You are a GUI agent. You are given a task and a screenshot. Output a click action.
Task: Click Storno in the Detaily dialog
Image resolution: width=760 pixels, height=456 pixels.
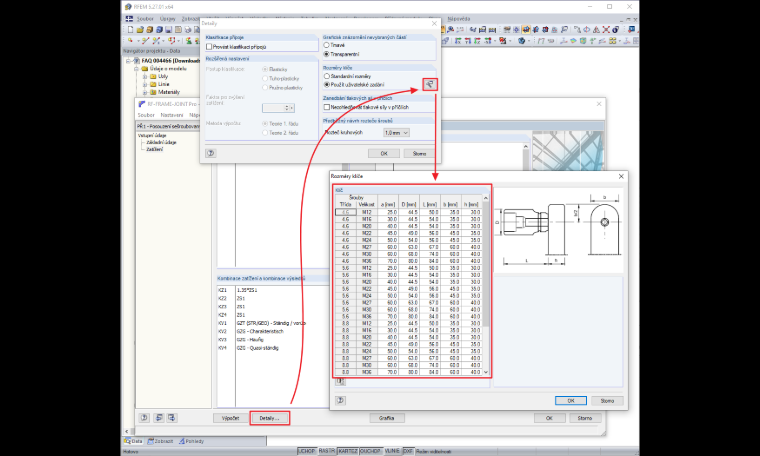pos(419,153)
